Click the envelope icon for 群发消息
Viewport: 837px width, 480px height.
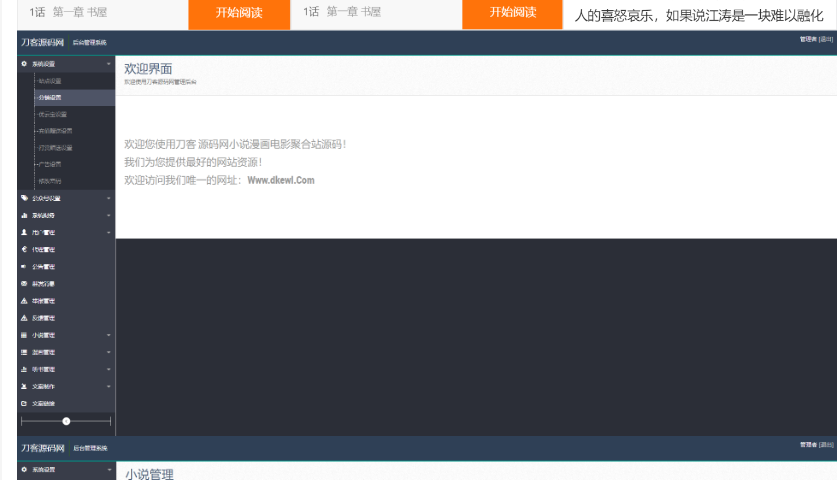click(x=24, y=283)
